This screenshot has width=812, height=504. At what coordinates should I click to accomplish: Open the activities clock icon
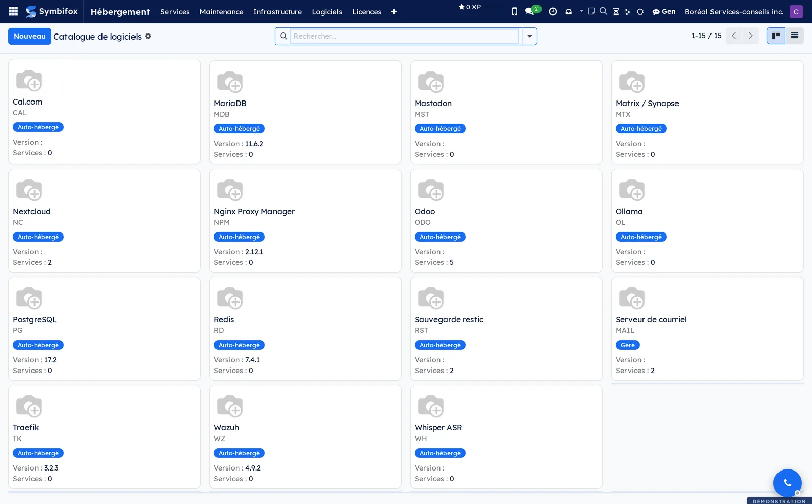click(553, 11)
